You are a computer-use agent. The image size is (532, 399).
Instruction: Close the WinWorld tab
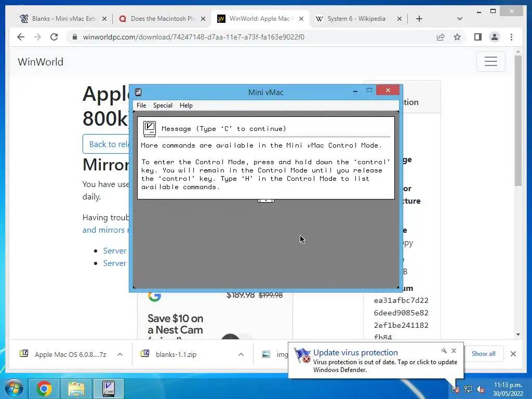pos(301,19)
